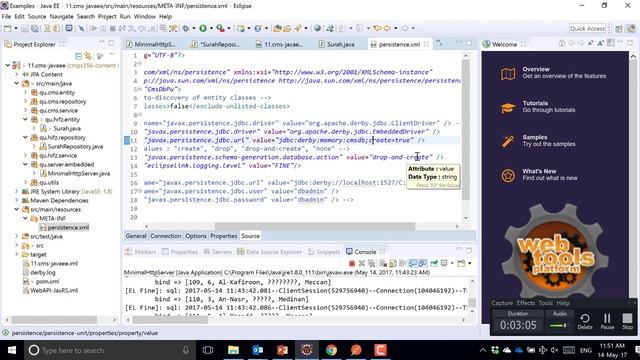640x360 pixels.
Task: Click Pin Console icon
Action: [434, 263]
